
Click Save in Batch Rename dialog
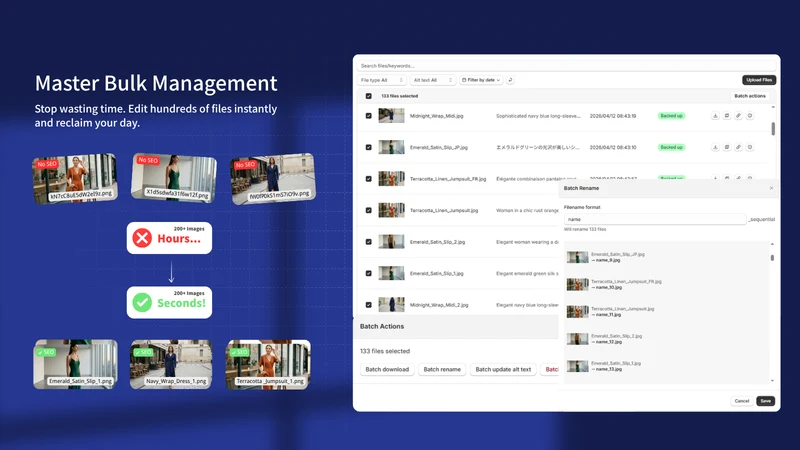pos(765,401)
